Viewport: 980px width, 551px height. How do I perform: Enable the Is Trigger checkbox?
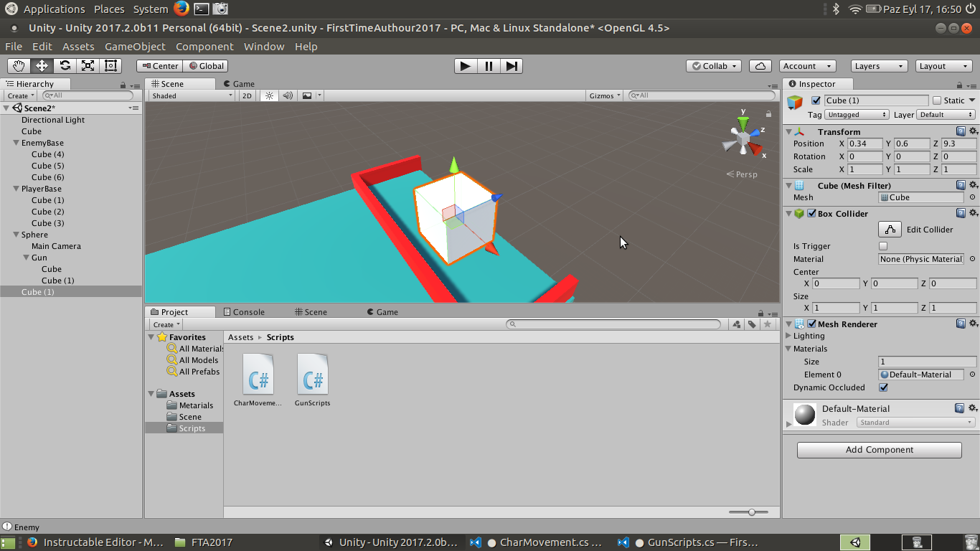click(x=883, y=246)
